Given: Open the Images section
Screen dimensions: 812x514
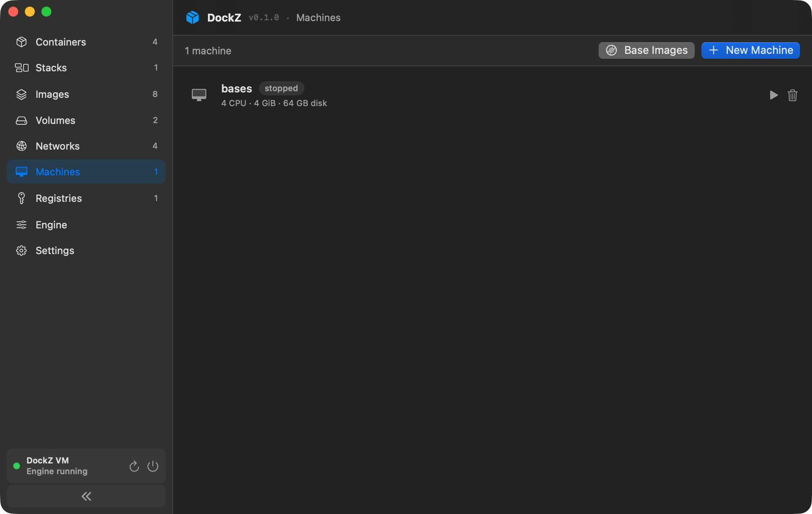Looking at the screenshot, I should (x=86, y=94).
